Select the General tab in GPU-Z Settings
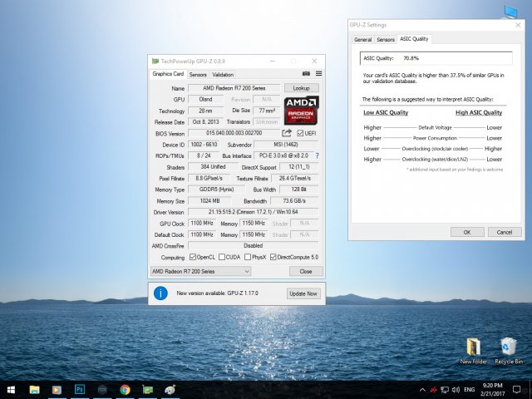The width and height of the screenshot is (532, 399). (362, 39)
